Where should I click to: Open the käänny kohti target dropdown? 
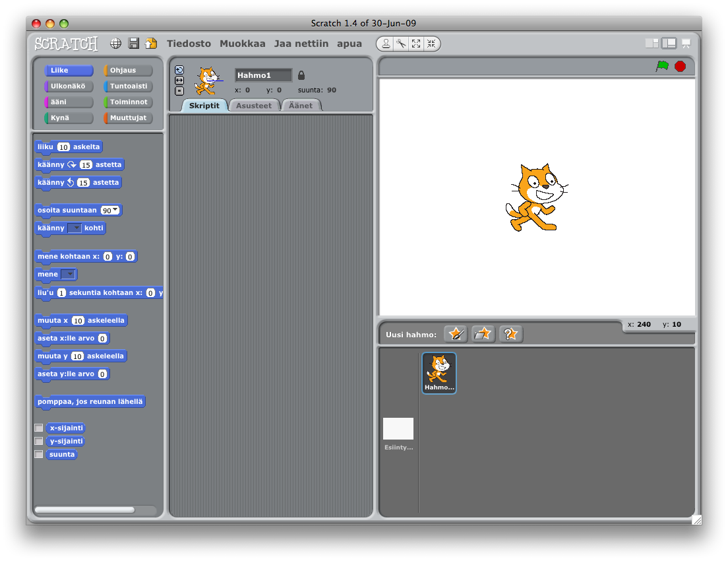click(75, 228)
